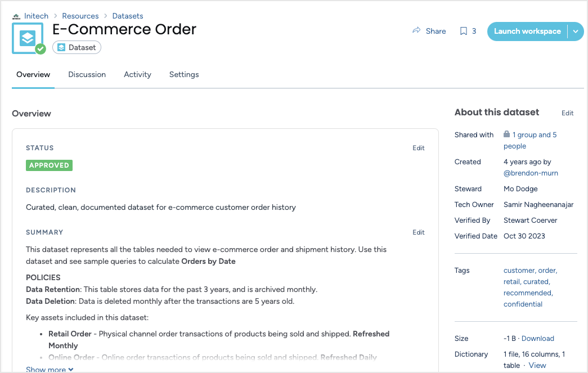
Task: Click the About this dataset heading
Action: 497,113
